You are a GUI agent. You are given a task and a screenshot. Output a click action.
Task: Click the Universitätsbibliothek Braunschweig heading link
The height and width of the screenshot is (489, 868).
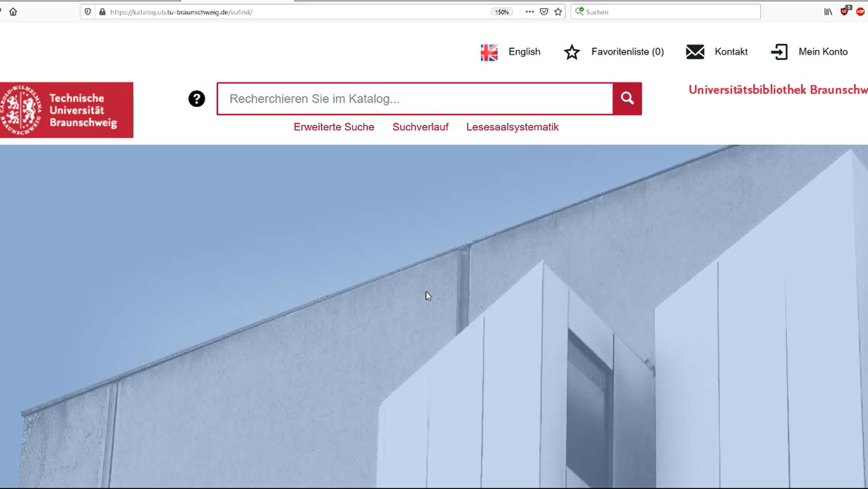pos(778,90)
